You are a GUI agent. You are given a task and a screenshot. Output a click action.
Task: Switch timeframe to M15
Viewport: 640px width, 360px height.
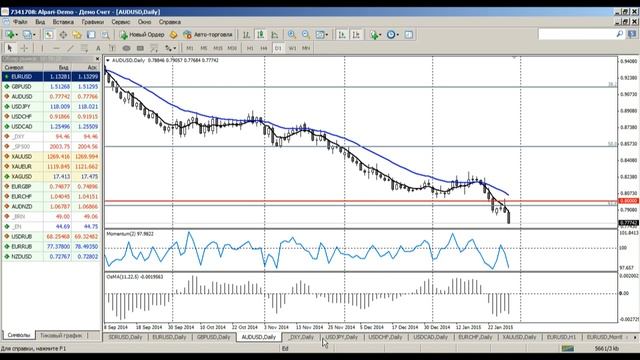[x=218, y=48]
